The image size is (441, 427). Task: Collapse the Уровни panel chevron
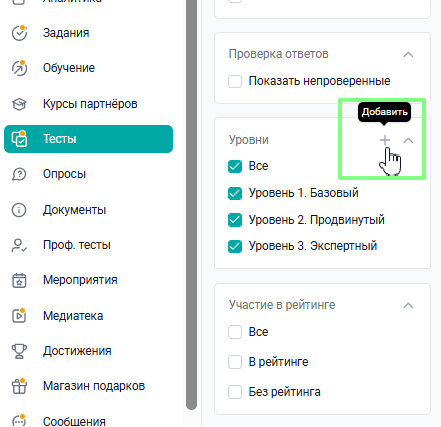[408, 140]
